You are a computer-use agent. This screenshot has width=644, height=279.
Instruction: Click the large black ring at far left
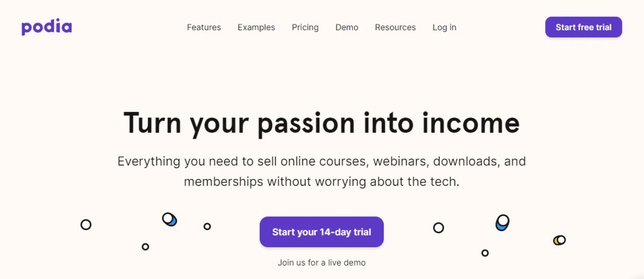tap(86, 225)
